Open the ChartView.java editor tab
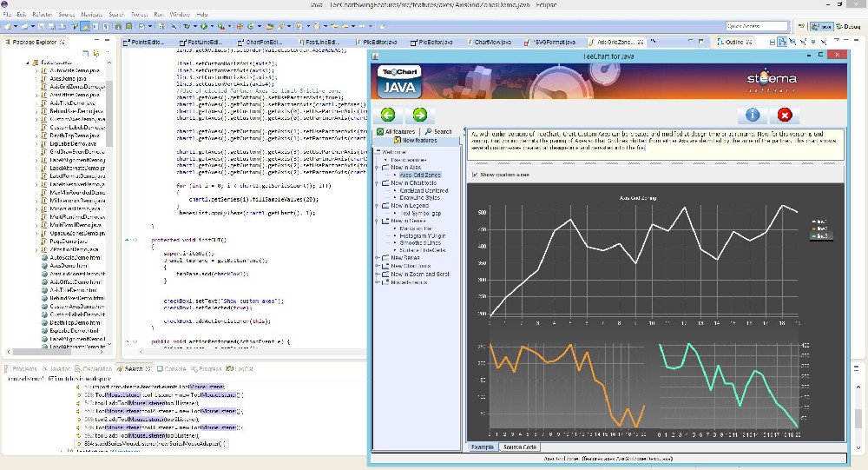The image size is (868, 470). [490, 42]
